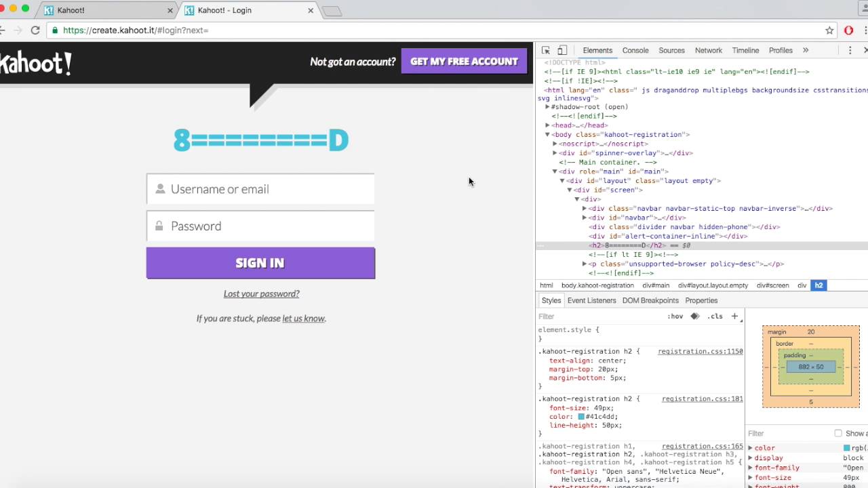Click the Kahoot! logo in the navbar
868x488 pixels.
(x=35, y=63)
